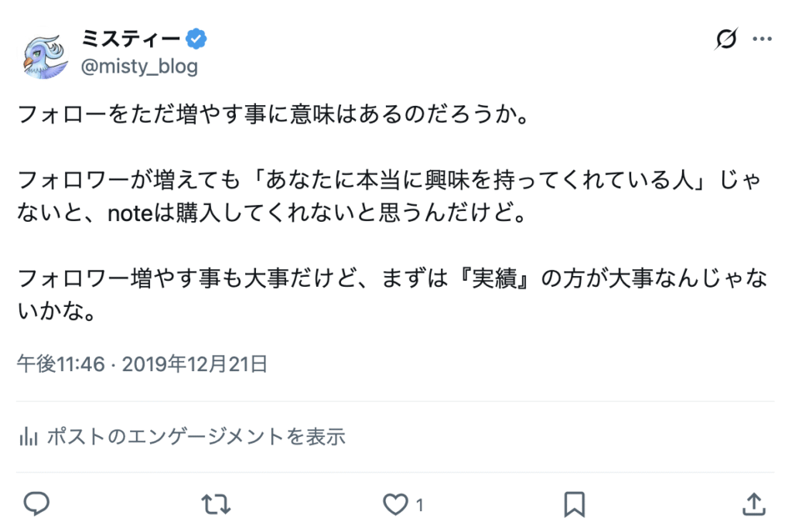This screenshot has width=792, height=532.
Task: Bookmark this post
Action: point(574,504)
